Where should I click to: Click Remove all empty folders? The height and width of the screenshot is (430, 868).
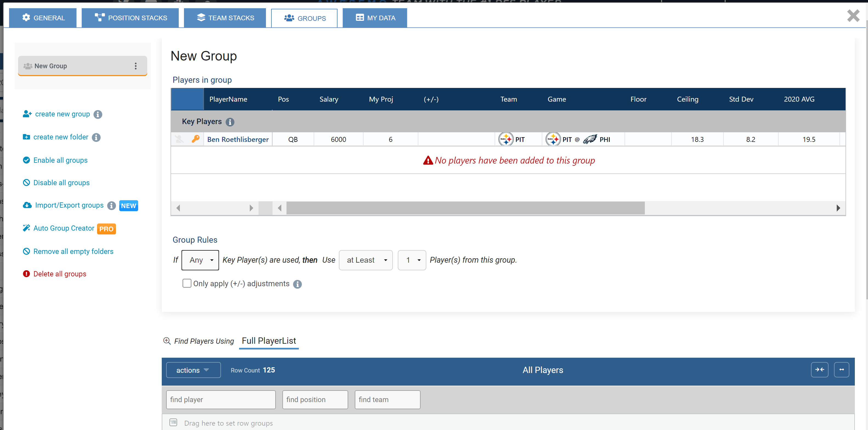coord(73,251)
